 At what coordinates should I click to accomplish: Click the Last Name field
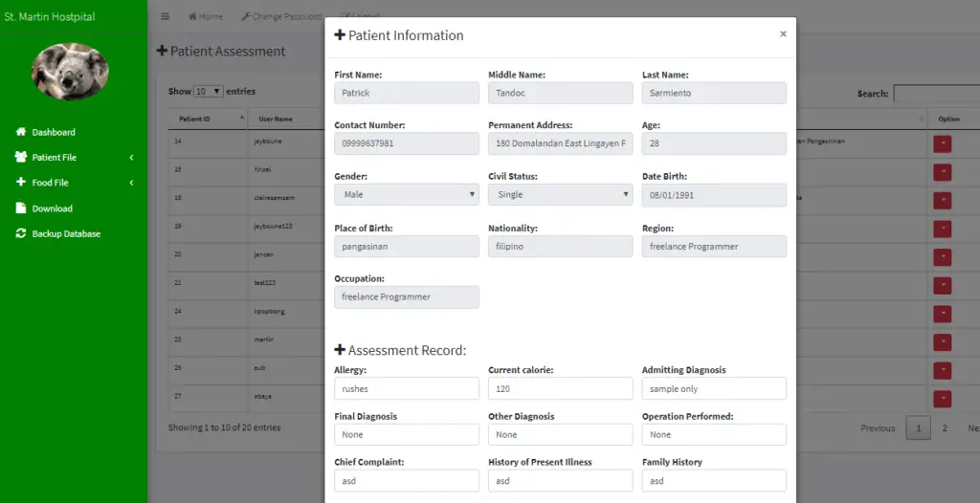[714, 93]
